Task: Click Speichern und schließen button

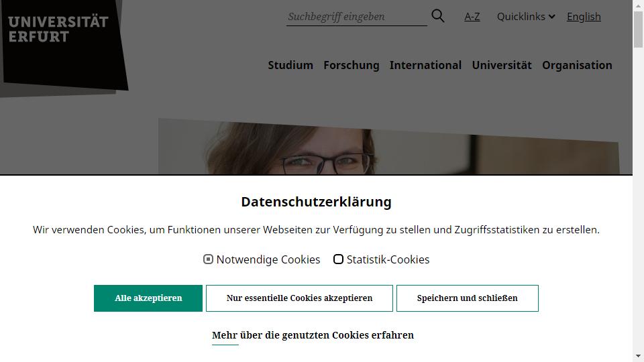Action: pos(468,298)
